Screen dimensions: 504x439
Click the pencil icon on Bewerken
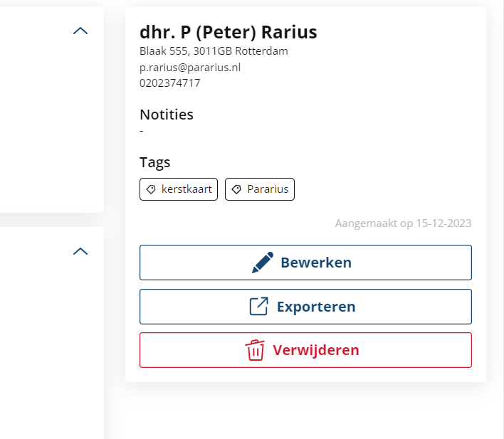click(x=263, y=263)
